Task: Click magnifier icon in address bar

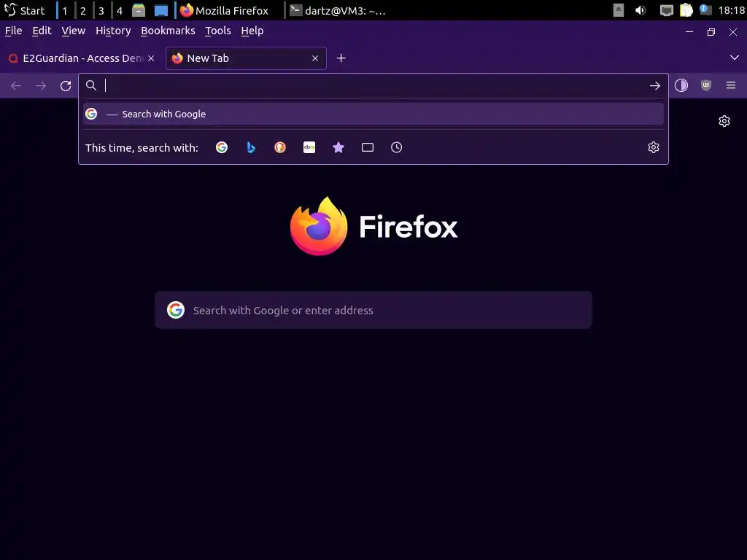Action: [91, 86]
